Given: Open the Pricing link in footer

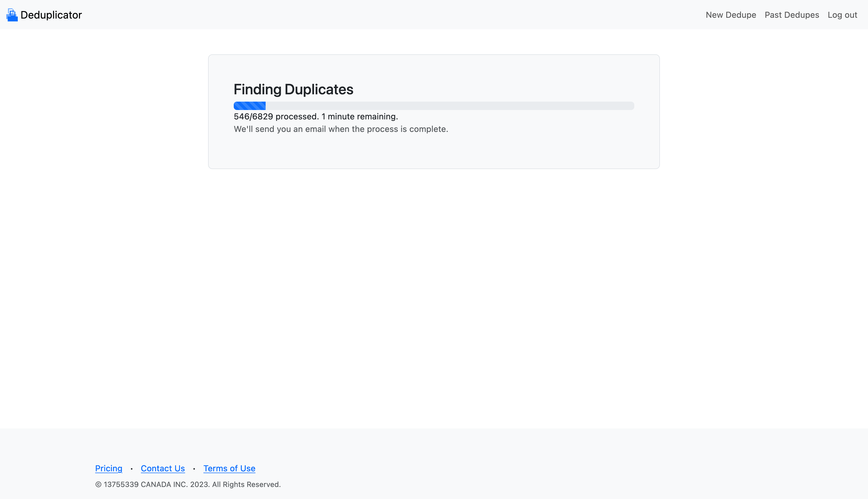Looking at the screenshot, I should click(109, 468).
